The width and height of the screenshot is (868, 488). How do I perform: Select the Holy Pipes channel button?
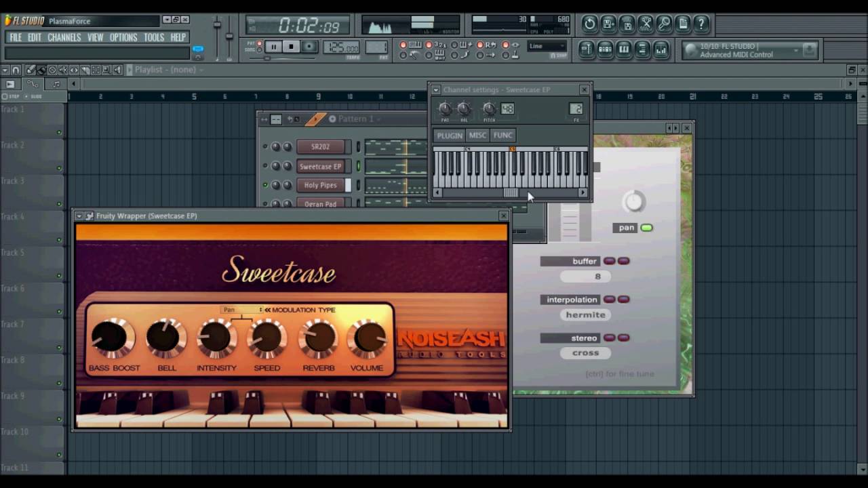coord(321,185)
